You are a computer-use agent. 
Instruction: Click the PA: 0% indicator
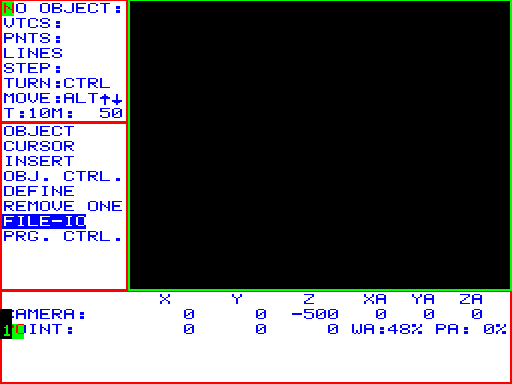coord(471,329)
